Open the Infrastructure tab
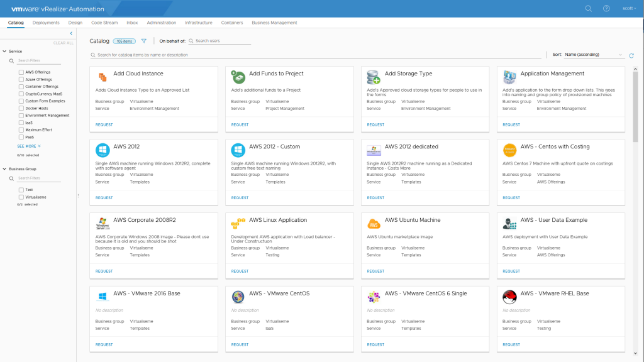This screenshot has width=644, height=362. tap(198, 23)
